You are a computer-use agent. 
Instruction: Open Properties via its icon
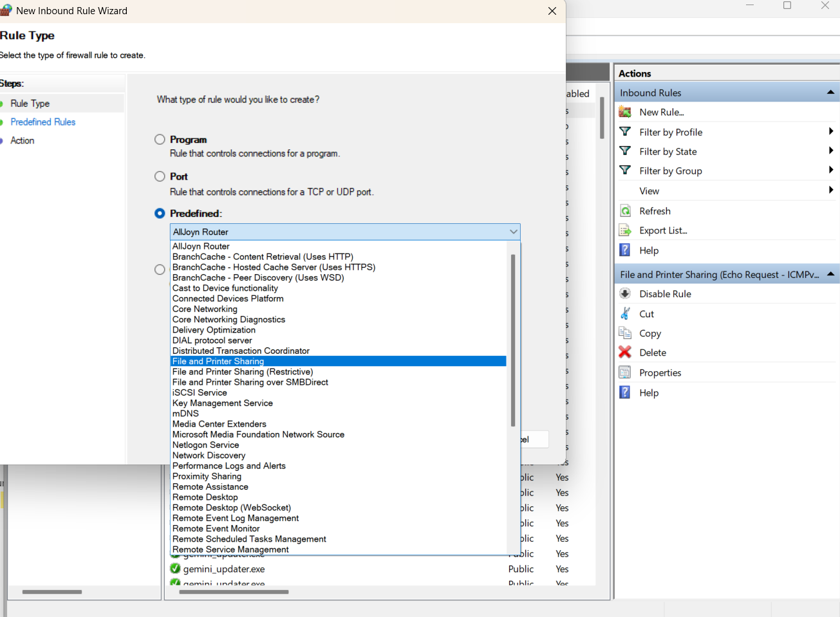pos(624,373)
